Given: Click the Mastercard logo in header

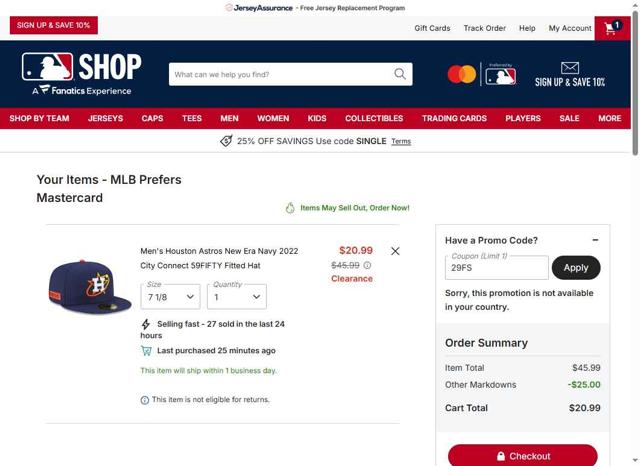Looking at the screenshot, I should click(x=462, y=74).
